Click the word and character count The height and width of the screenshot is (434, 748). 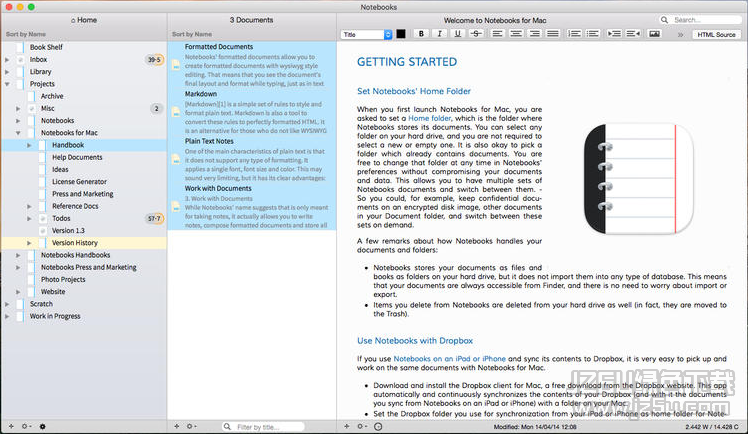(711, 427)
